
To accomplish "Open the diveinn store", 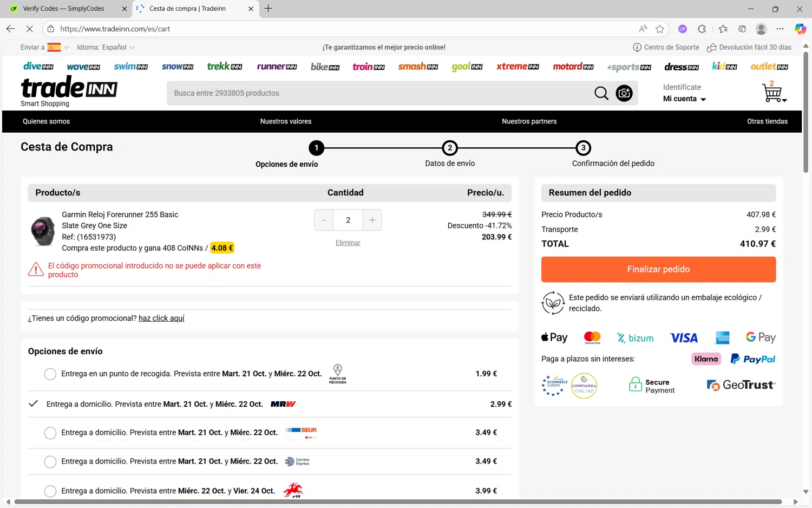I will (x=38, y=66).
